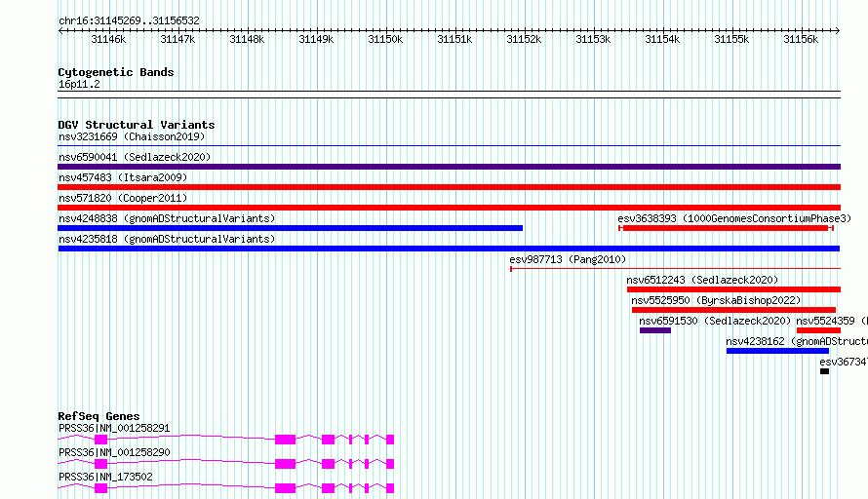This screenshot has width=868, height=499.
Task: Click the 31154k ruler tick label
Action: click(662, 39)
